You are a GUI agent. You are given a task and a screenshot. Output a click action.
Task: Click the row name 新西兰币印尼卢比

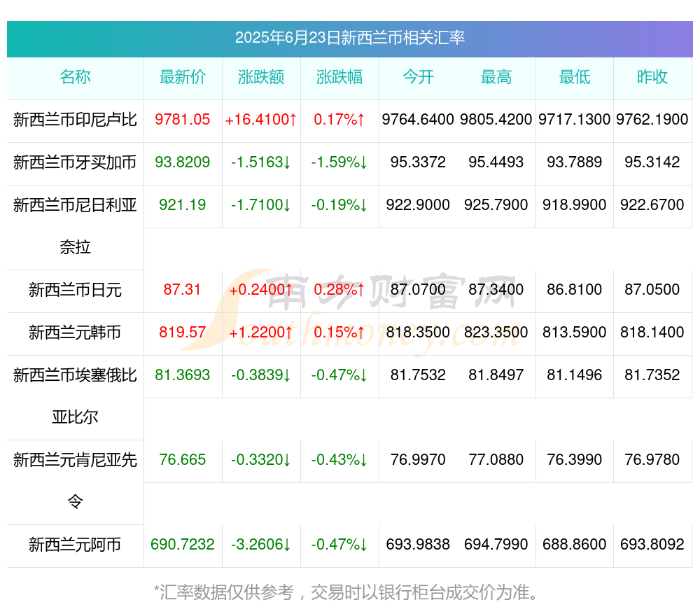tap(75, 120)
